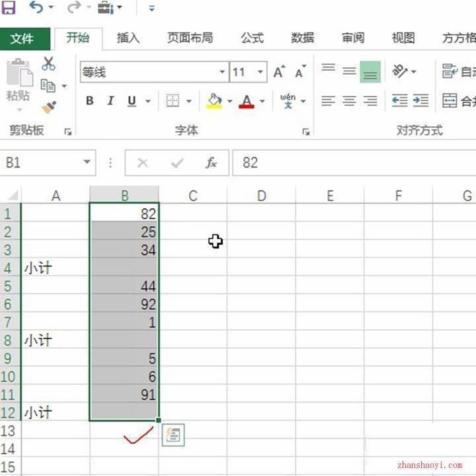Expand the Copy options dropdown

tap(64, 86)
